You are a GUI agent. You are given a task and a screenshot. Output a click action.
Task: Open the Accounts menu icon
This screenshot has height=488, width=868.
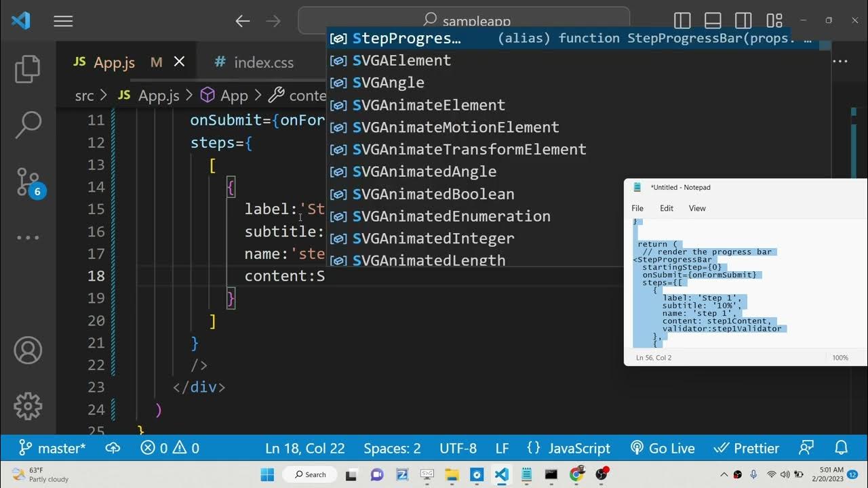28,350
